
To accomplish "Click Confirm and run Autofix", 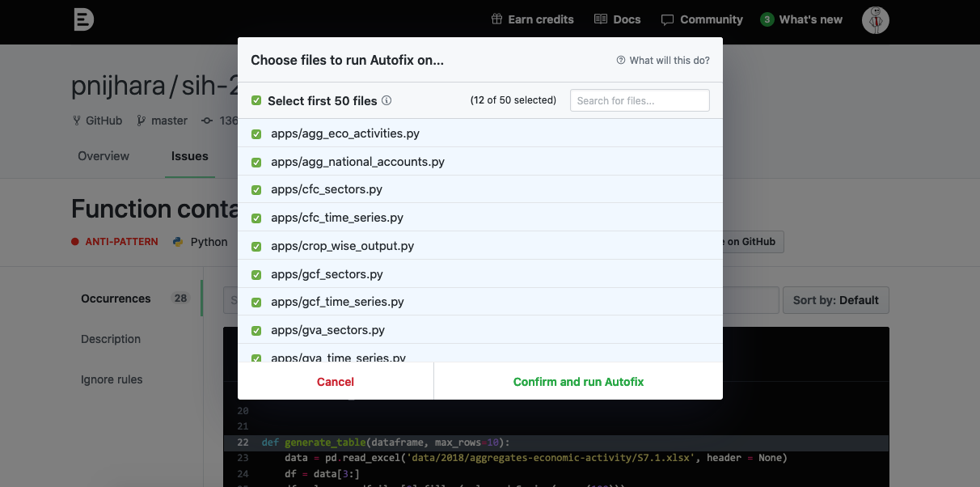I will (578, 382).
